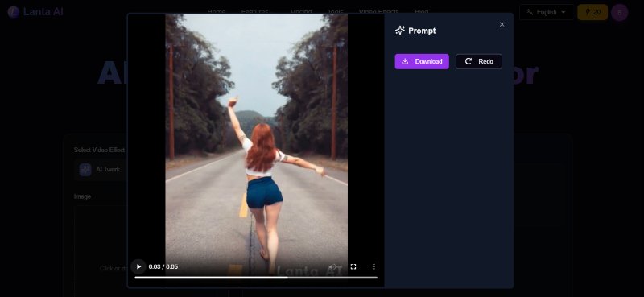Open the user avatar menu
The height and width of the screenshot is (297, 644).
coord(619,12)
